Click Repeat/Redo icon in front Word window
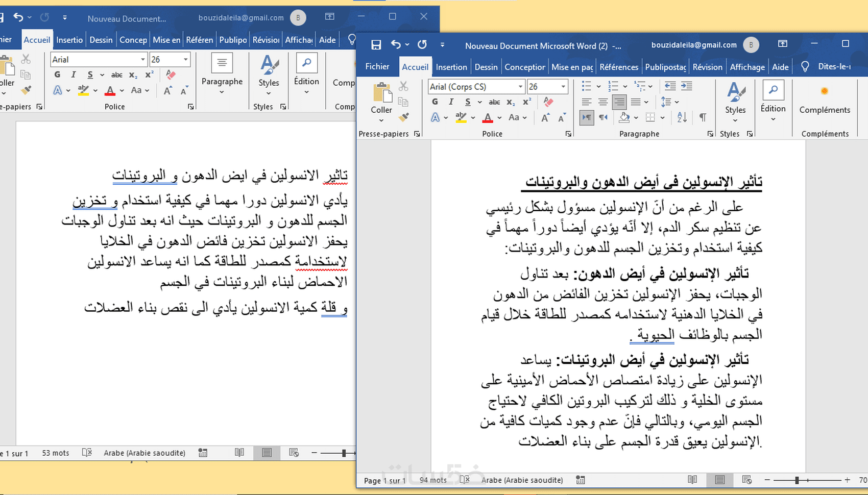 [422, 44]
